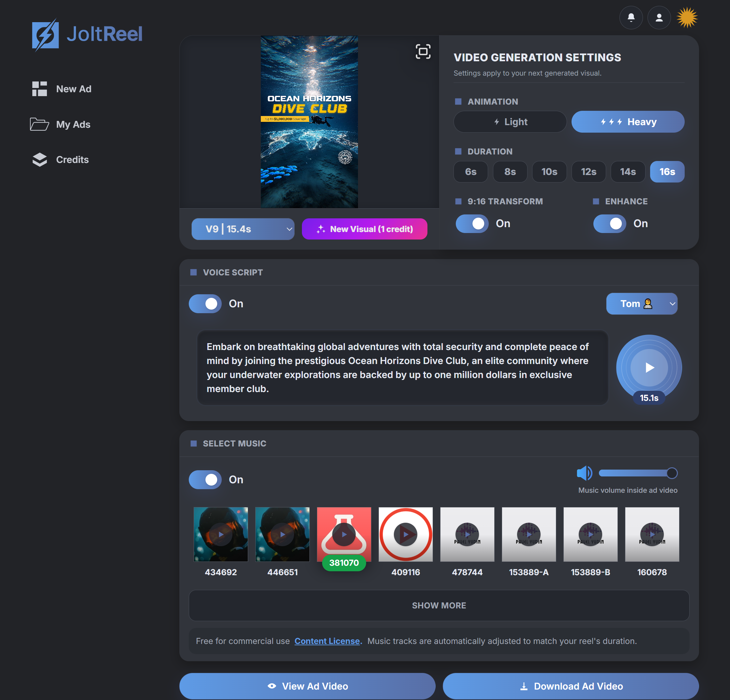This screenshot has height=700, width=730.
Task: Click the sun theme icon
Action: click(687, 18)
